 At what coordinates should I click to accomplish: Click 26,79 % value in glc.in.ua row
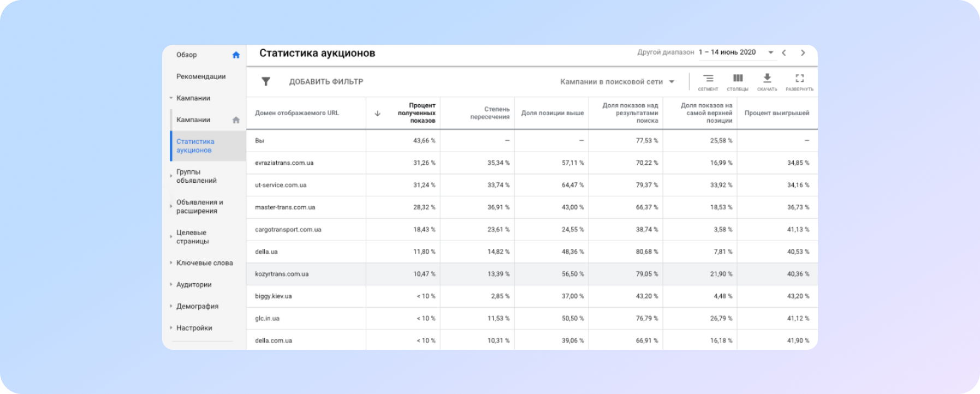point(721,319)
